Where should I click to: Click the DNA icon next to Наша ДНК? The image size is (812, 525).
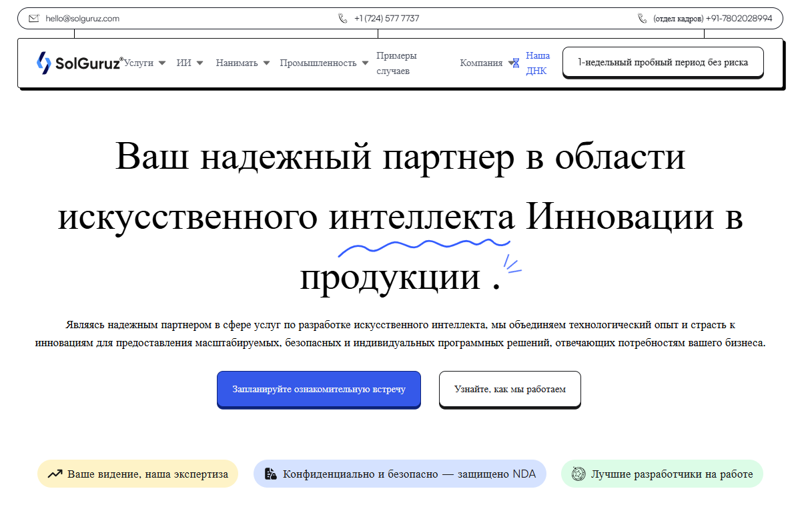(516, 63)
